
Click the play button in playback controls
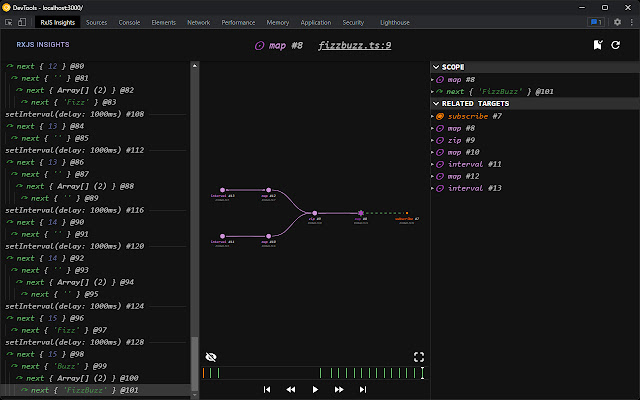(315, 389)
